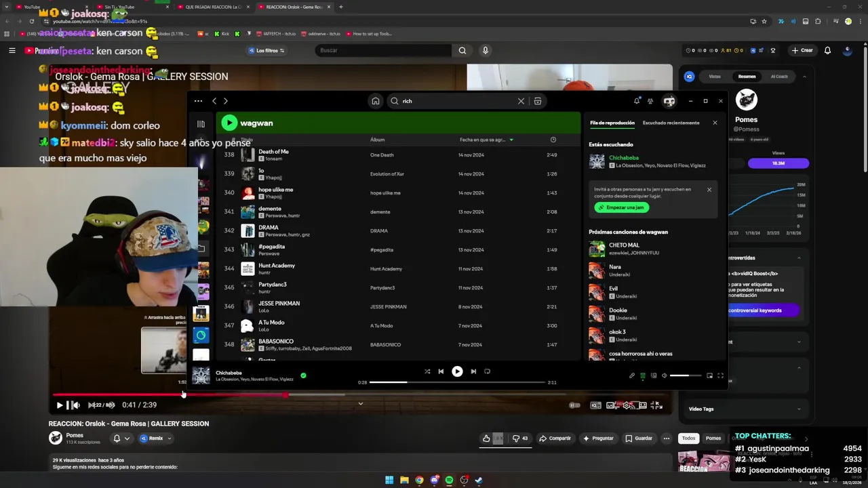
Task: Open Spotify friends activity icon
Action: (650, 101)
